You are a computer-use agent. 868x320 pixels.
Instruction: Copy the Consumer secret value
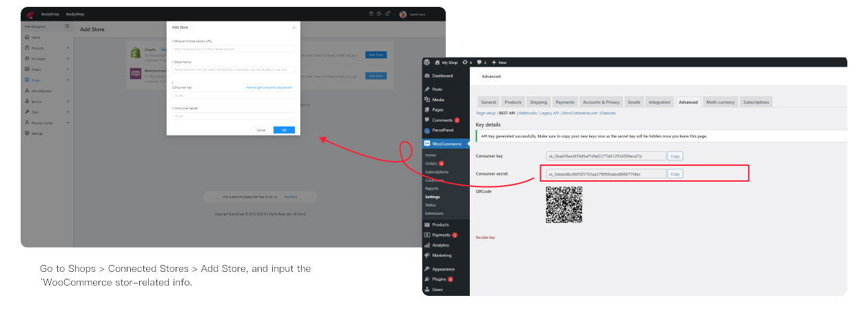click(x=675, y=174)
